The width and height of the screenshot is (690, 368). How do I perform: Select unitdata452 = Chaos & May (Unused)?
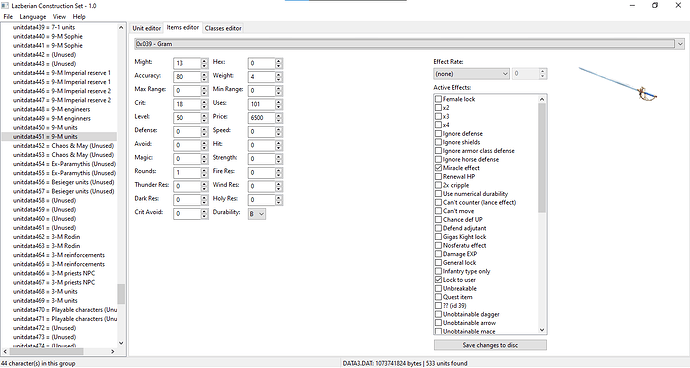pyautogui.click(x=63, y=146)
